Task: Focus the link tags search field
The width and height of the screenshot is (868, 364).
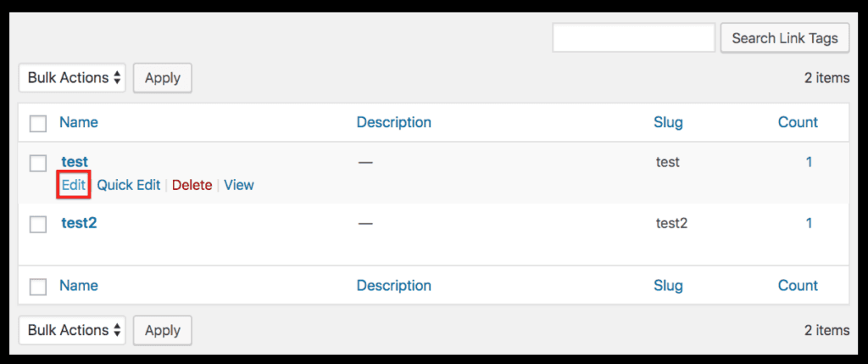Action: point(633,38)
